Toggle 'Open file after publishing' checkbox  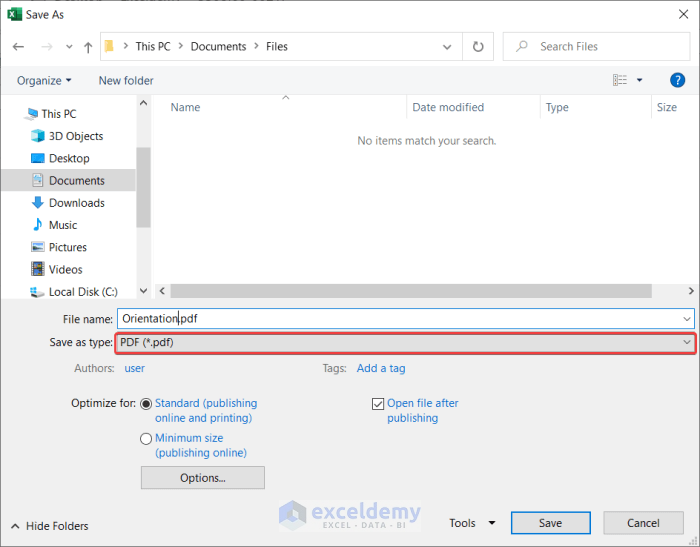pyautogui.click(x=378, y=404)
